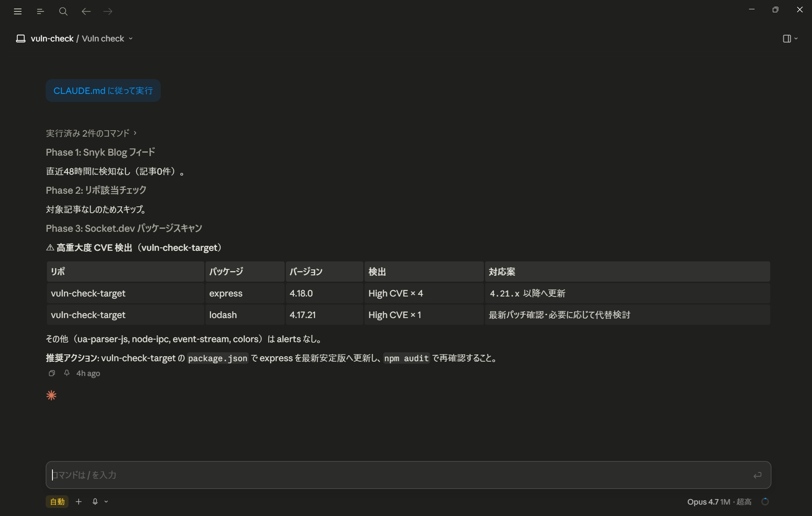Select the express package cell
Viewport: 812px width, 516px height.
coord(245,293)
